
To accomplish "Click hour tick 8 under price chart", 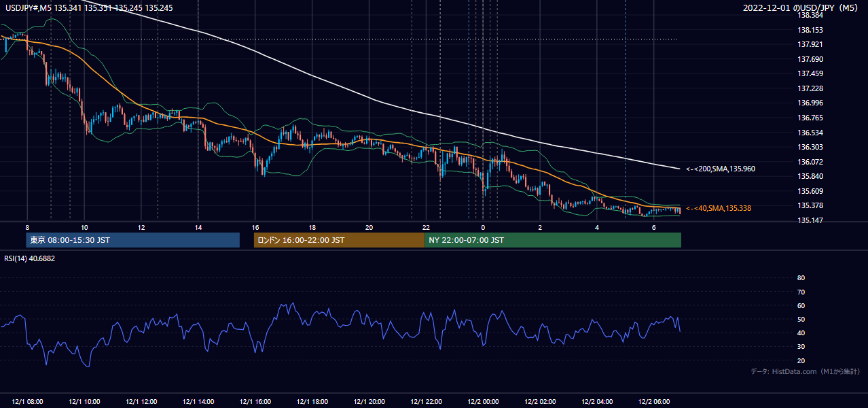I will click(x=27, y=227).
